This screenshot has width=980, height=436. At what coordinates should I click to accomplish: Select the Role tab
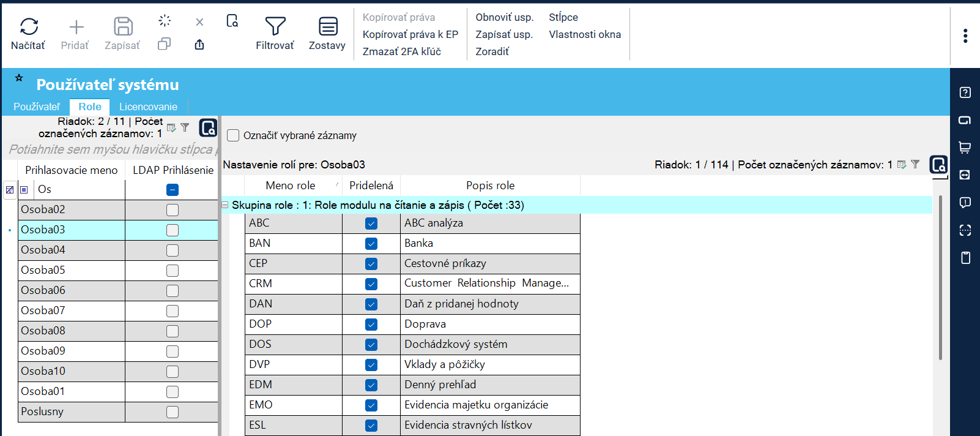90,107
